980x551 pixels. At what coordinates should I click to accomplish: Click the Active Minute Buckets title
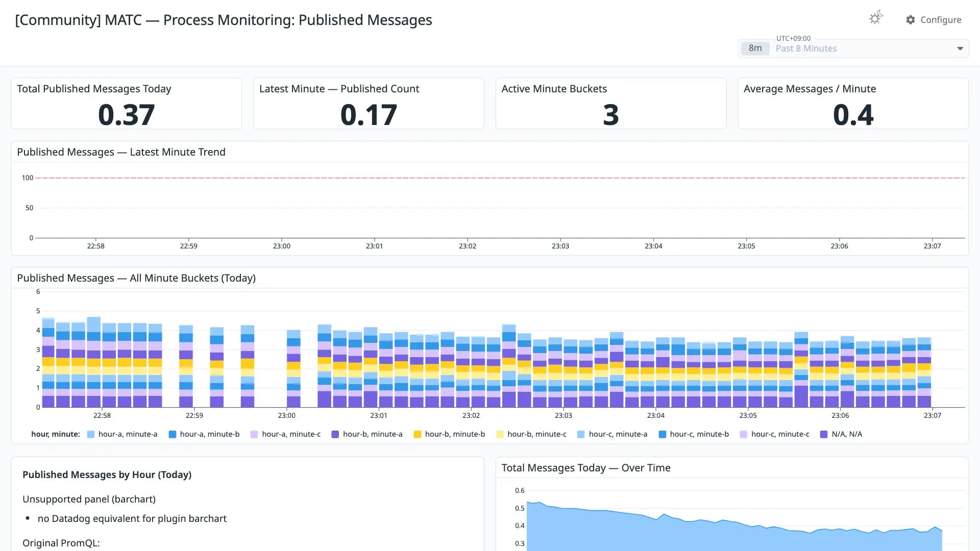tap(554, 89)
